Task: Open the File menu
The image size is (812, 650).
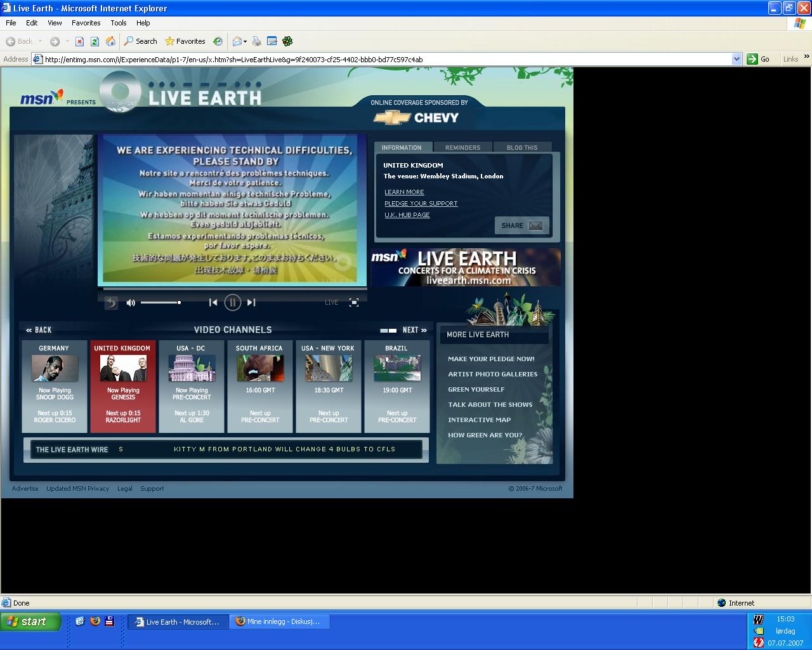Action: click(11, 23)
